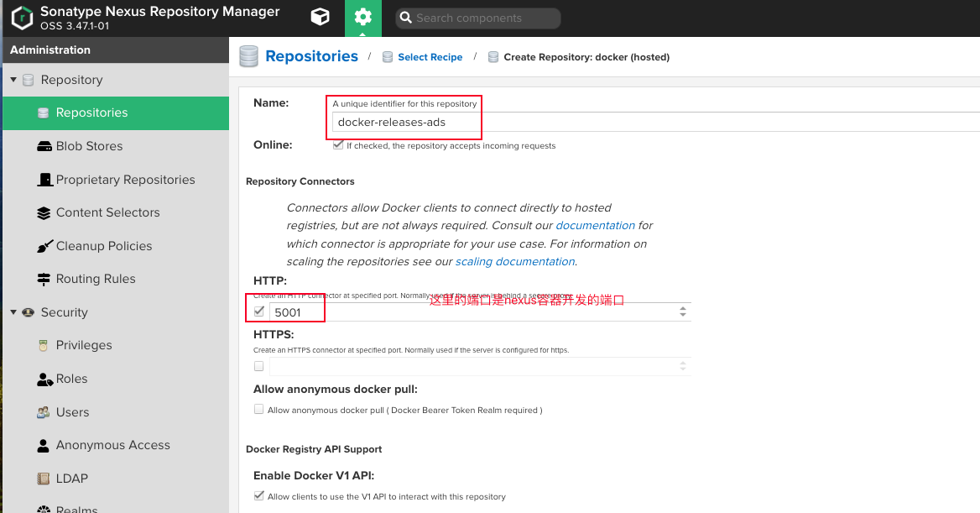Check Allow anonymous docker pull

coord(258,409)
